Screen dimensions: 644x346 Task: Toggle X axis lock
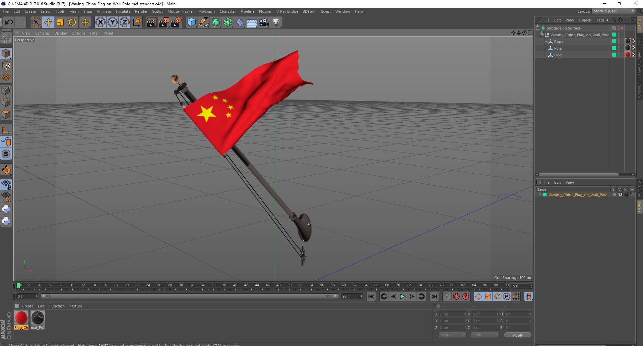tap(100, 22)
